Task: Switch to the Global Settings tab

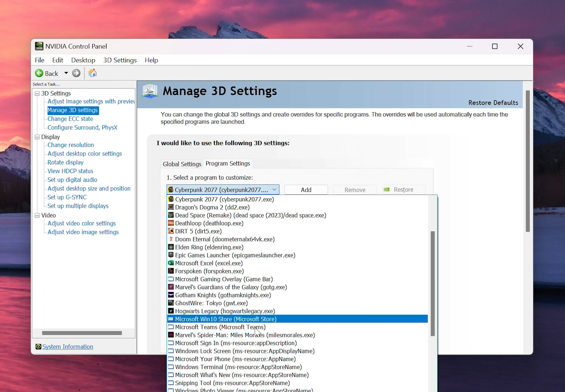Action: click(x=182, y=164)
